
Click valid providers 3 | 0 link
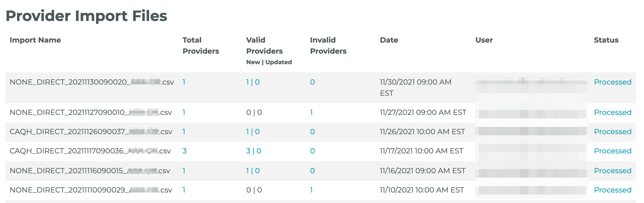click(x=254, y=151)
